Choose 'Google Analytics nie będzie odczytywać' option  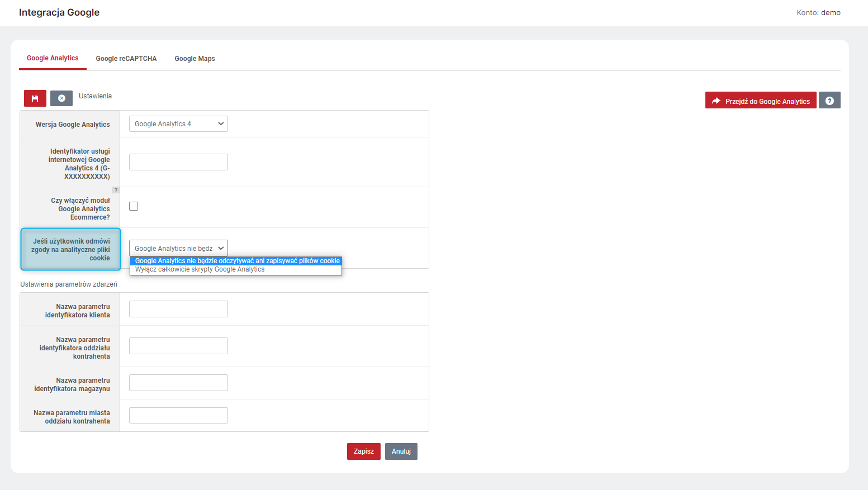(x=236, y=261)
